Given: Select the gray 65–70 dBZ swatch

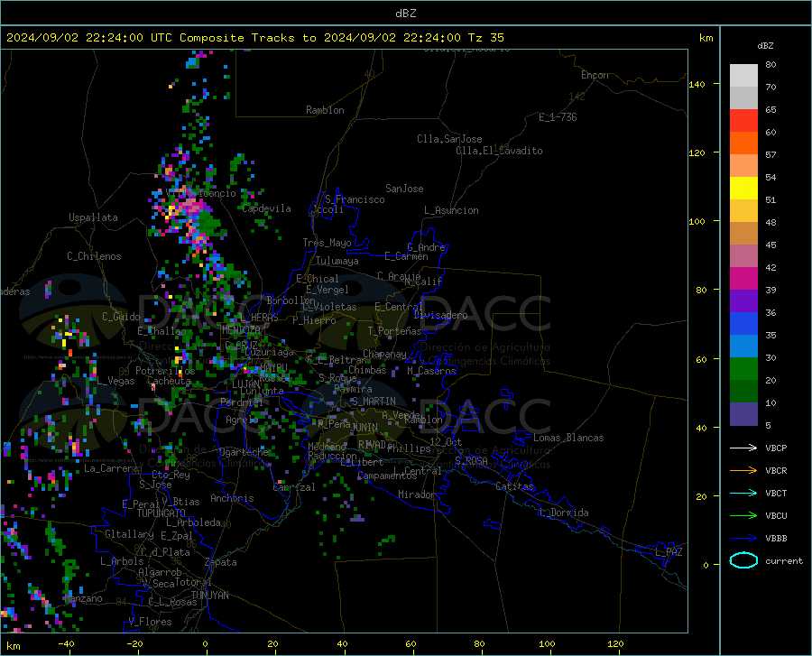Looking at the screenshot, I should click(743, 98).
